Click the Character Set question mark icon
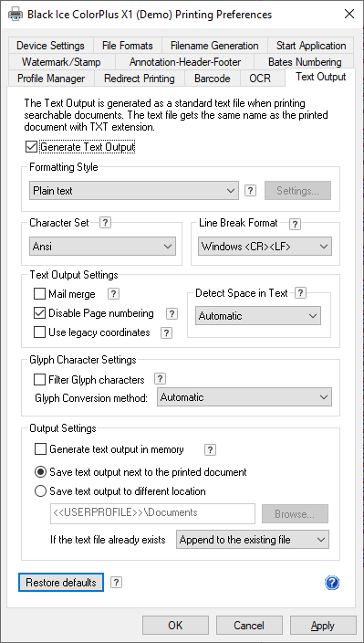Screen dimensions: 364x643 (106, 223)
